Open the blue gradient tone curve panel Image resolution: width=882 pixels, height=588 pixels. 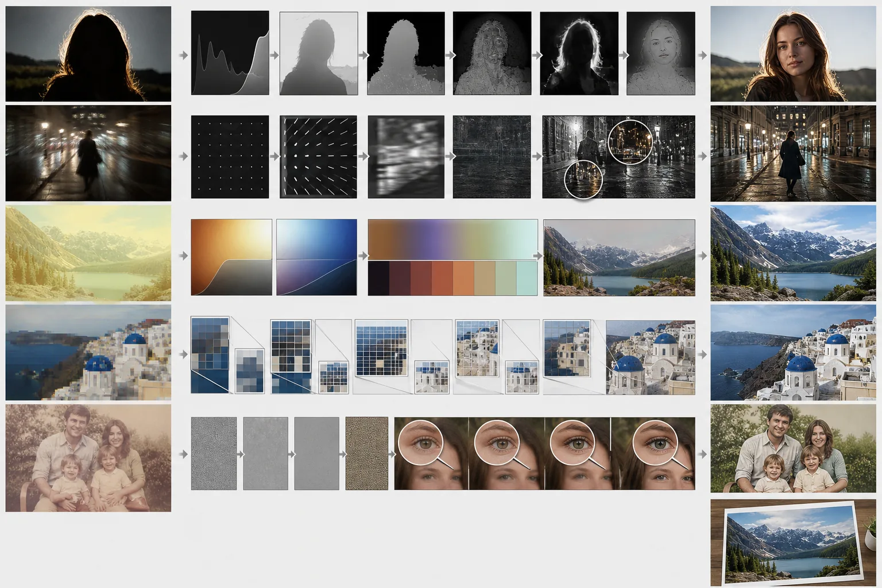pyautogui.click(x=316, y=257)
